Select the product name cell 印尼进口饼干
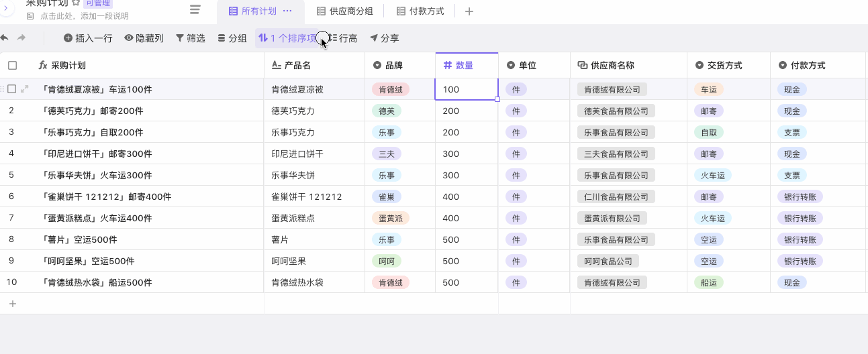 point(315,154)
